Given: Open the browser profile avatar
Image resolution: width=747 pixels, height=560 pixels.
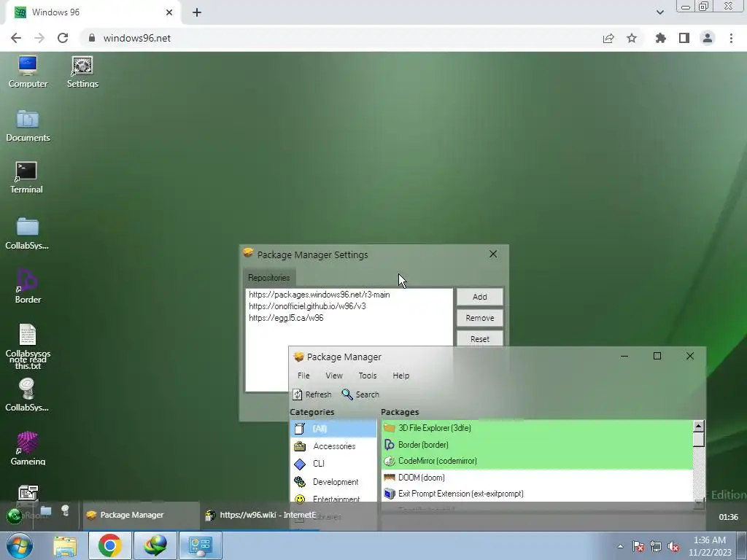Looking at the screenshot, I should tap(708, 38).
